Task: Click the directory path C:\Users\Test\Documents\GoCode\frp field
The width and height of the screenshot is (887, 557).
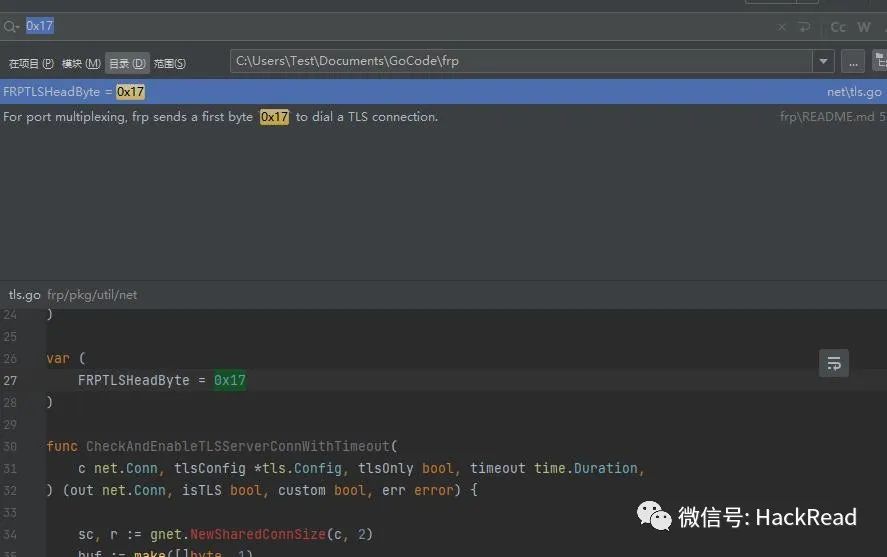Action: point(521,61)
